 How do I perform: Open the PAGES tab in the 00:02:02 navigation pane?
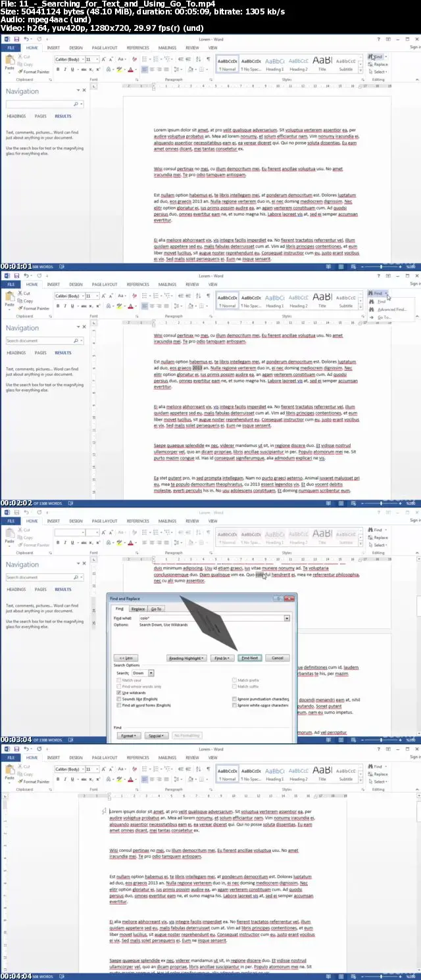click(x=40, y=353)
